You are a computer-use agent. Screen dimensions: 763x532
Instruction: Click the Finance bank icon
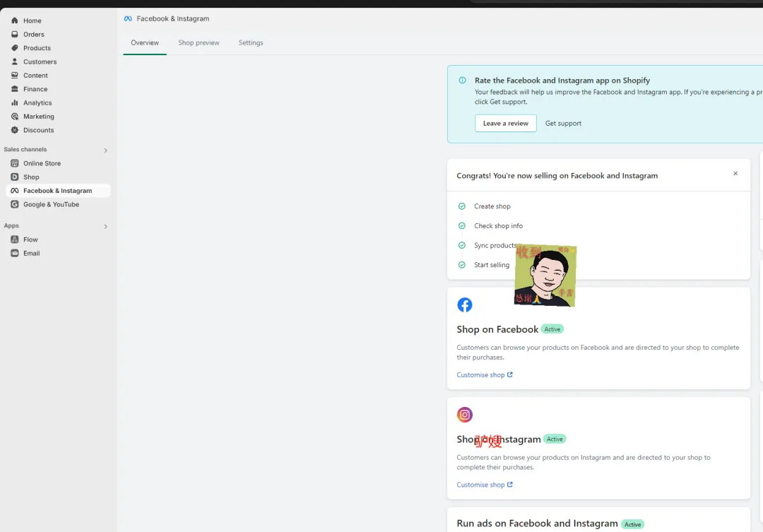click(15, 88)
